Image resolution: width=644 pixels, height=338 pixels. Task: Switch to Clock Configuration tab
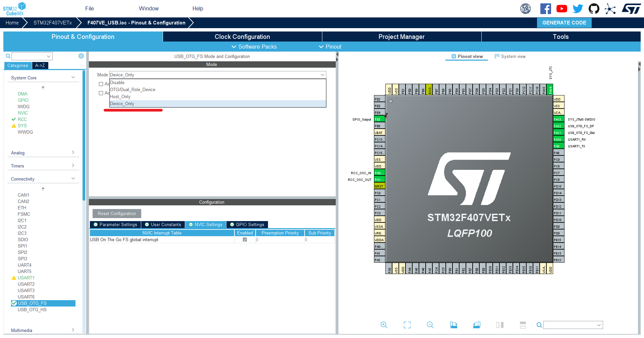(x=242, y=37)
